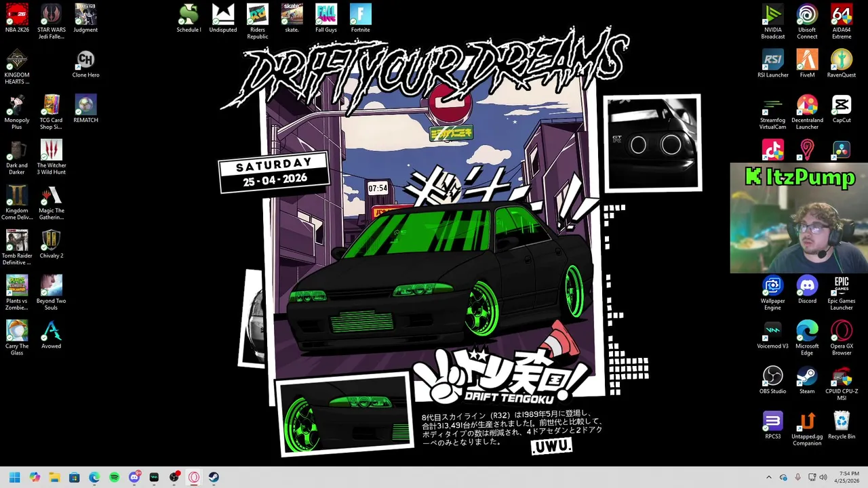The image size is (868, 488).
Task: Select the Fall Guys icon
Action: (x=326, y=19)
